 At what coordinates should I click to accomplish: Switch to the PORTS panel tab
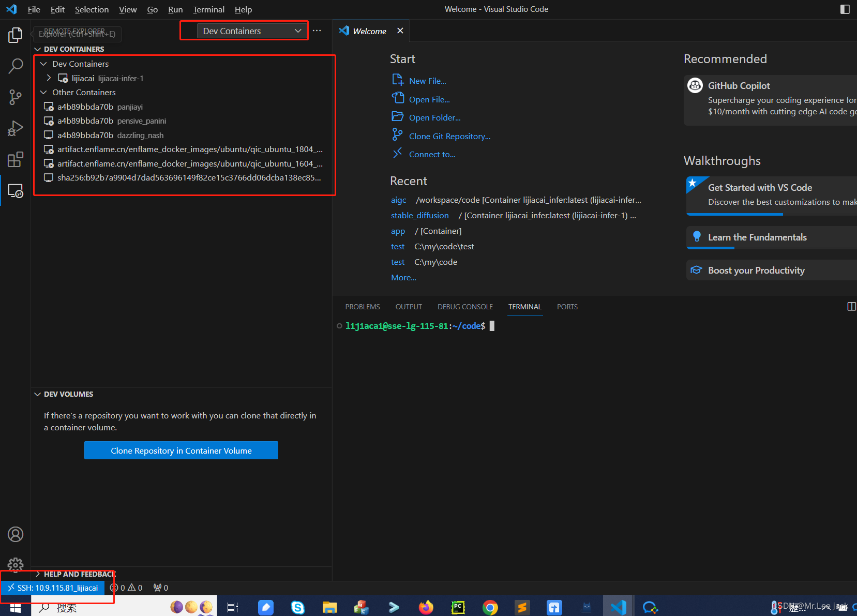567,307
